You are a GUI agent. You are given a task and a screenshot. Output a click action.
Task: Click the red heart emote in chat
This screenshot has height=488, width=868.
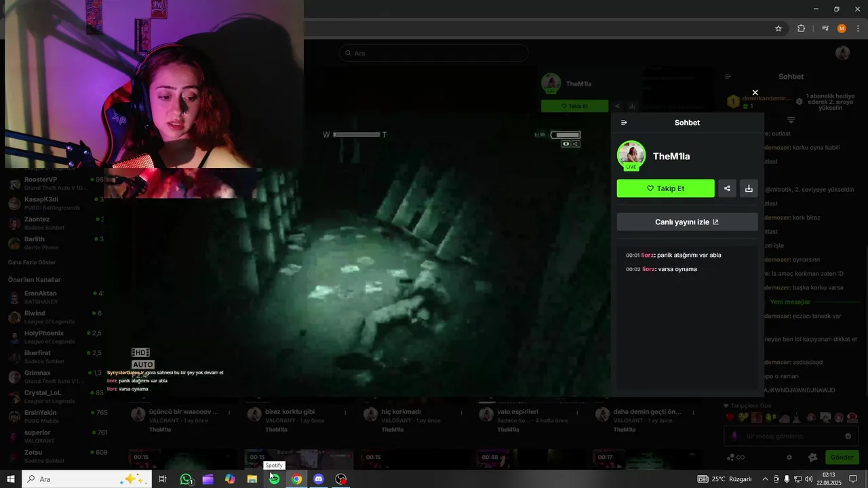point(730,418)
